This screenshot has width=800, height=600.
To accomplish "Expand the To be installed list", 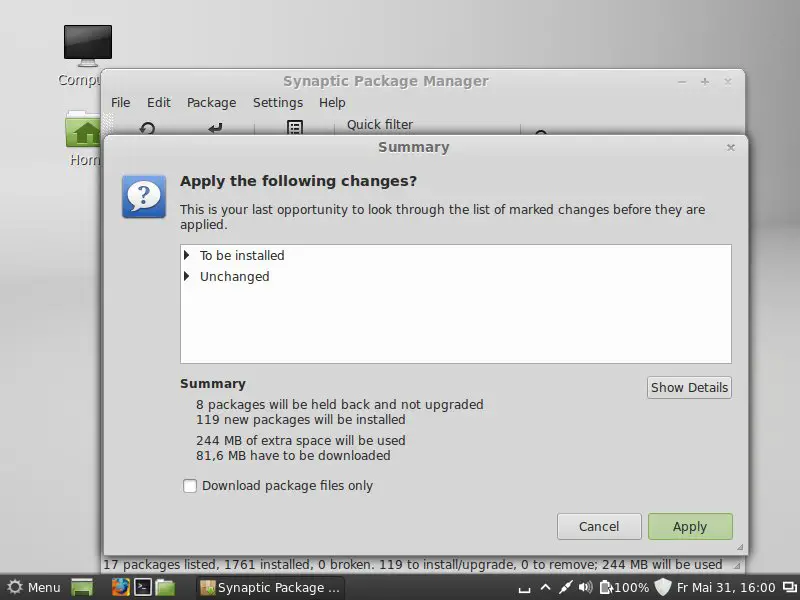I will [187, 255].
